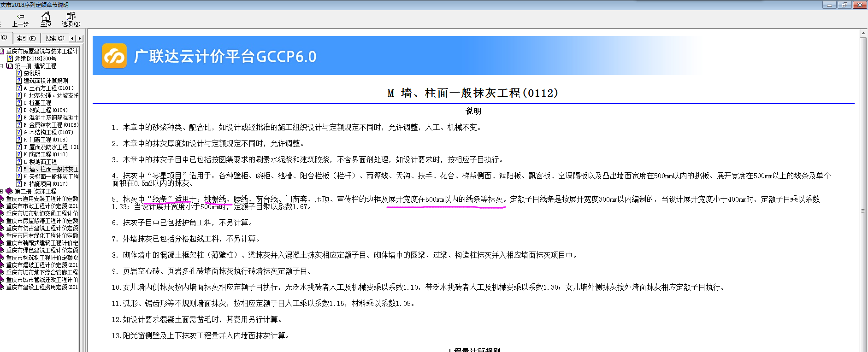Click the content scrollbar up arrow
The image size is (868, 352).
(863, 33)
